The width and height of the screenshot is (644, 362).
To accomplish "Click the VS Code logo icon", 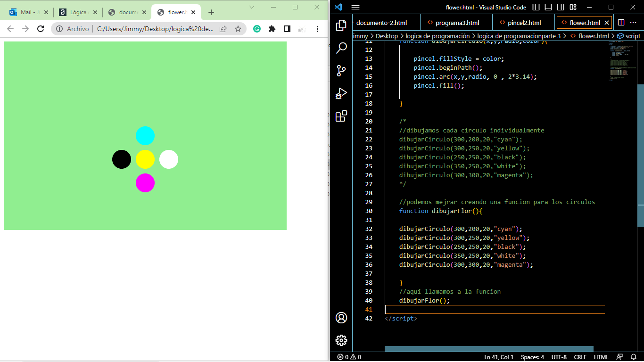I will [339, 7].
